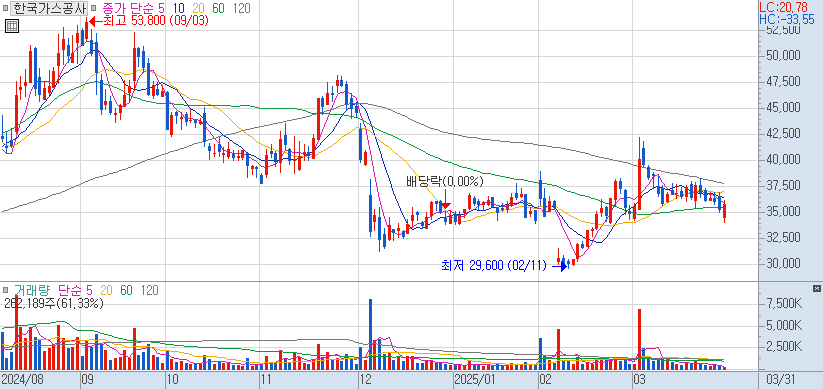
Task: Click the 2025/01 date axis label
Action: coord(475,379)
